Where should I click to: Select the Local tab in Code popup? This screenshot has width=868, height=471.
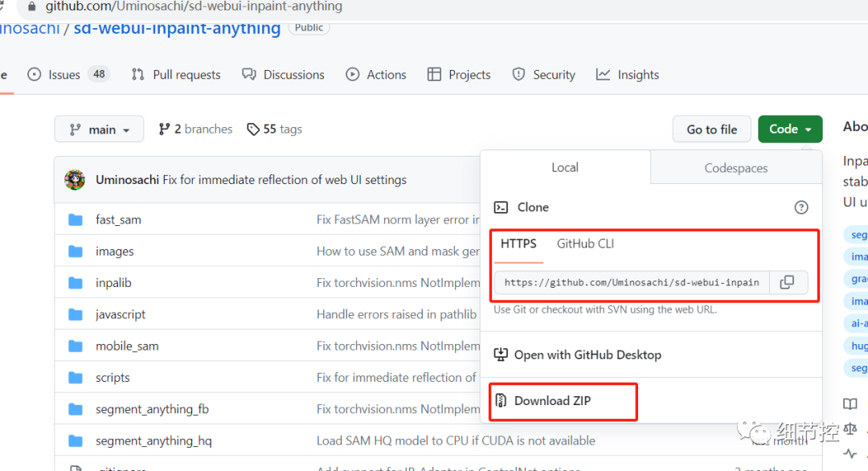click(565, 167)
